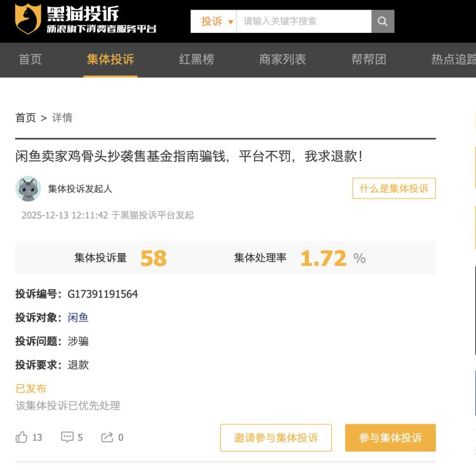This screenshot has height=470, width=476.
Task: Click the orange dropdown arrow beside 投诉
Action: (x=230, y=22)
